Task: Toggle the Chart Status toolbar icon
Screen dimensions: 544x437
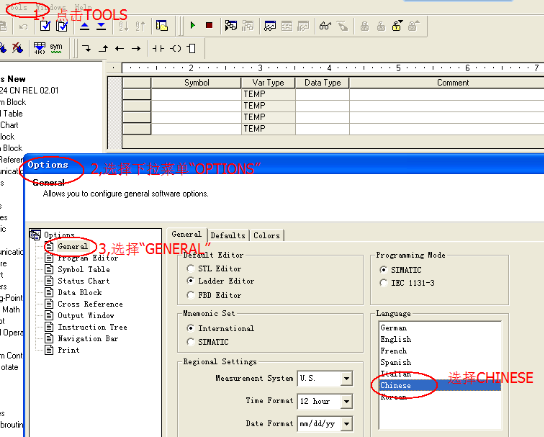Action: point(270,26)
